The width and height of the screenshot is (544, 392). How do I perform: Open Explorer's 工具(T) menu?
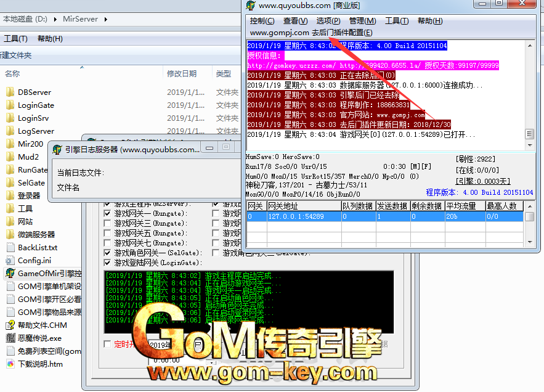point(15,39)
